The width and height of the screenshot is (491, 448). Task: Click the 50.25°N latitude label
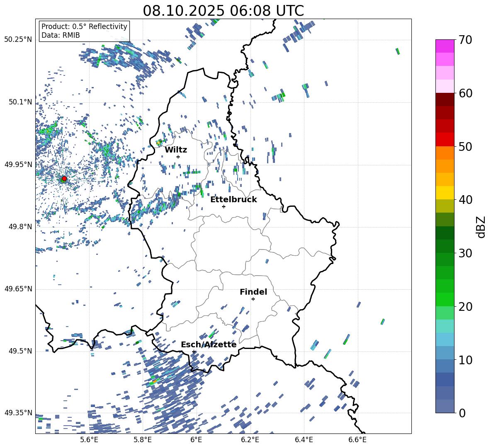point(18,40)
